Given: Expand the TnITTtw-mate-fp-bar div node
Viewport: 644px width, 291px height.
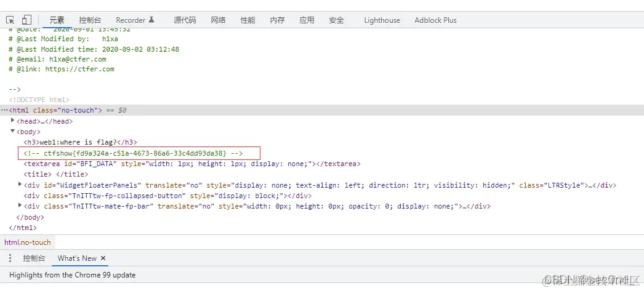Looking at the screenshot, I should (20, 206).
